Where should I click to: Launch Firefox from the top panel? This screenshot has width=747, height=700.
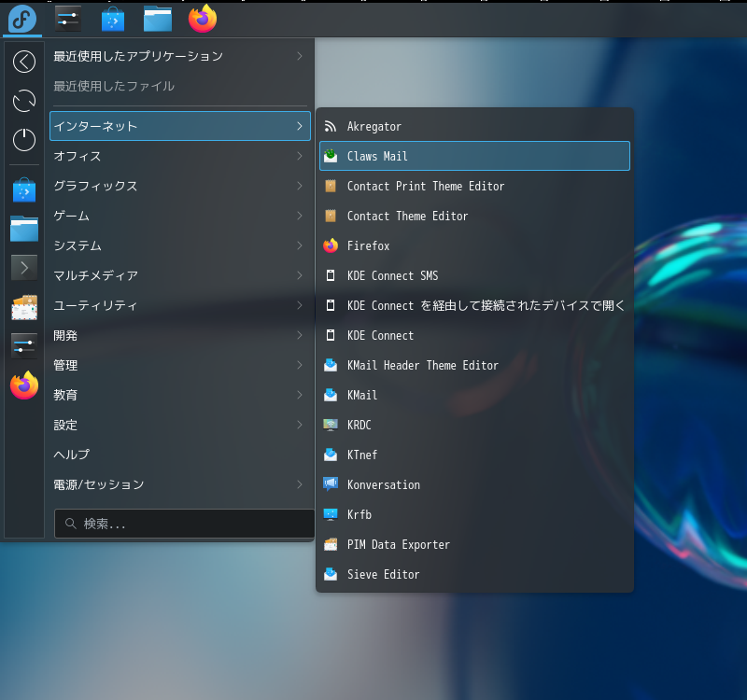tap(203, 19)
